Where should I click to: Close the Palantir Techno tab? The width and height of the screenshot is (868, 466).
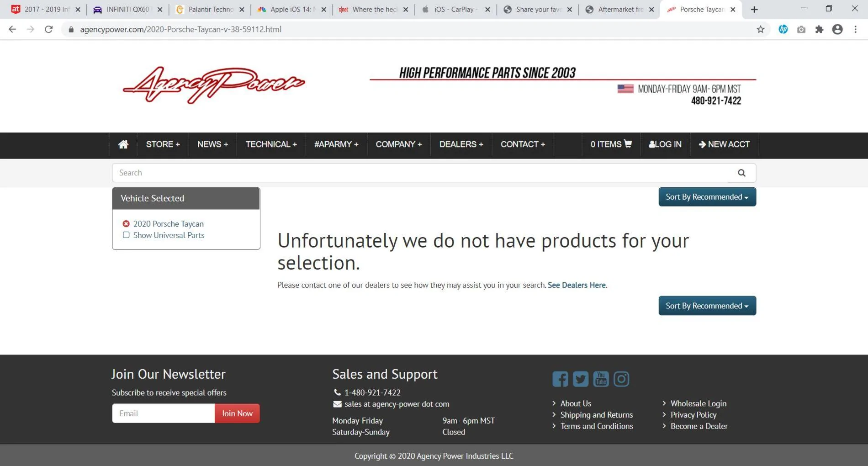(242, 9)
